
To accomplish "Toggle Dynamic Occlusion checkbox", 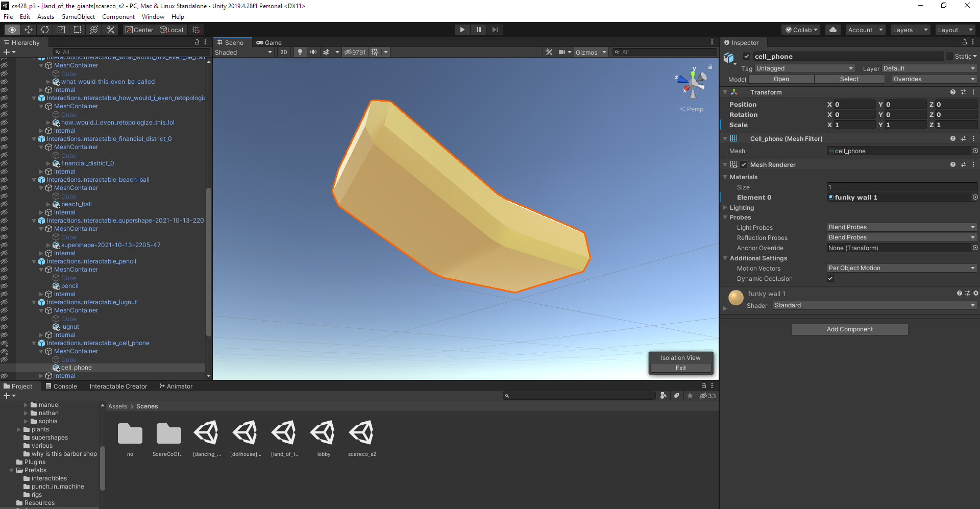I will 830,278.
